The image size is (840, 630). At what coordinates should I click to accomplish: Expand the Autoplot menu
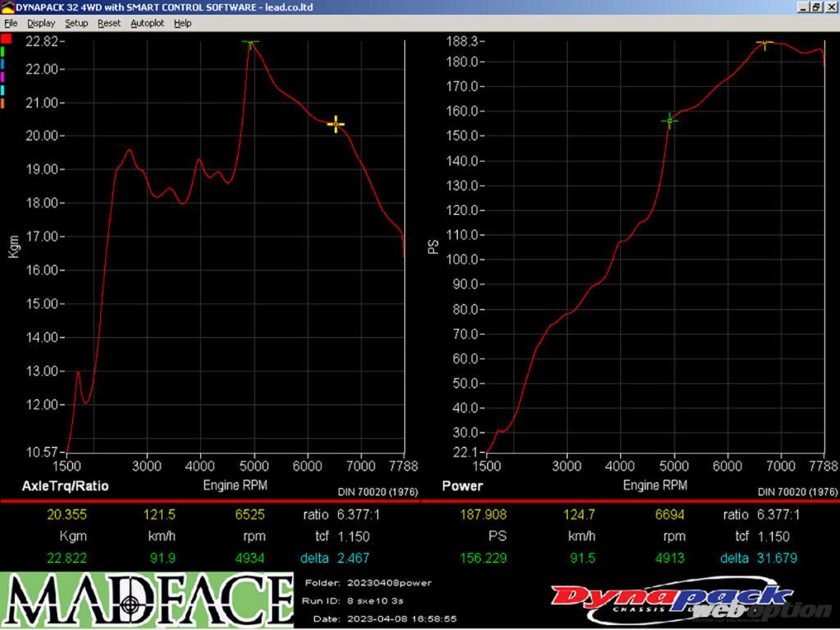pos(147,23)
